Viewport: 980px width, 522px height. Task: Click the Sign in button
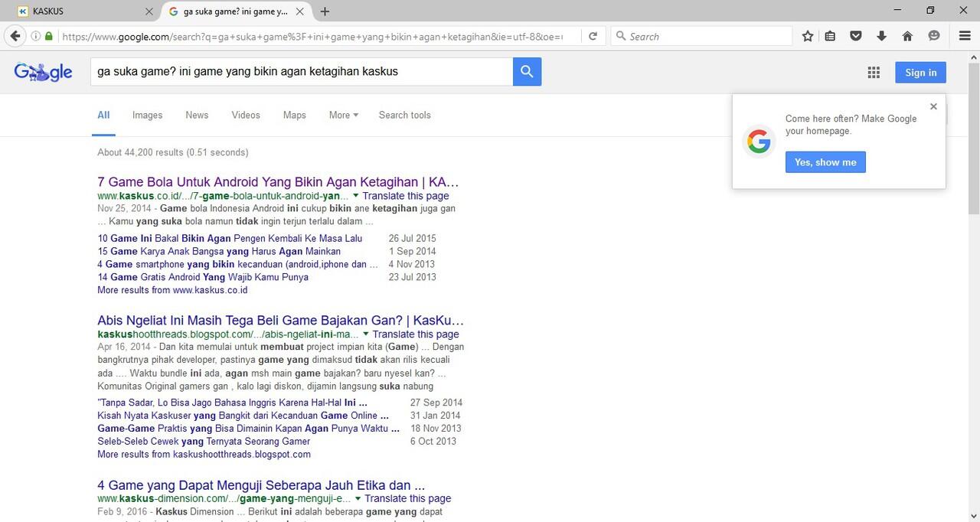[x=920, y=73]
